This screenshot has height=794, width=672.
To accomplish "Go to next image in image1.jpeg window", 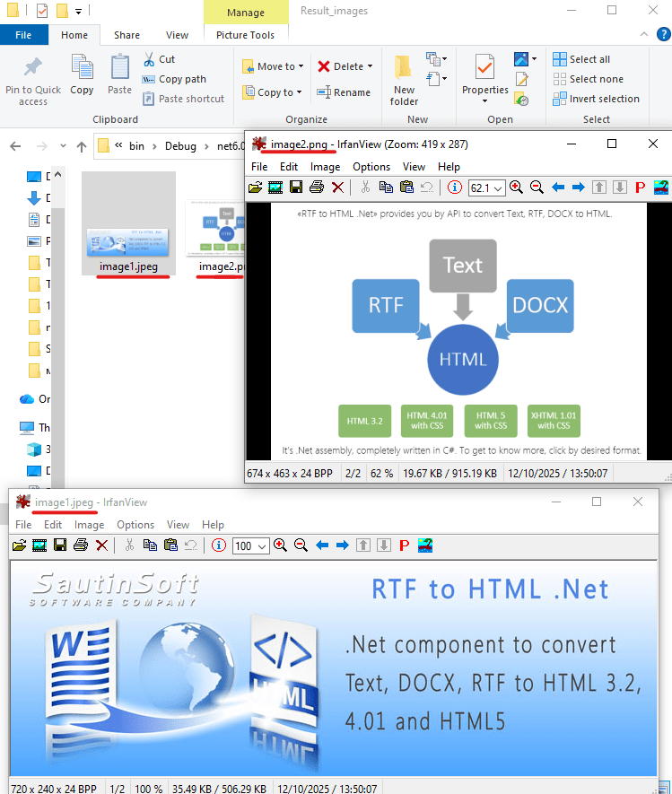I will 343,545.
